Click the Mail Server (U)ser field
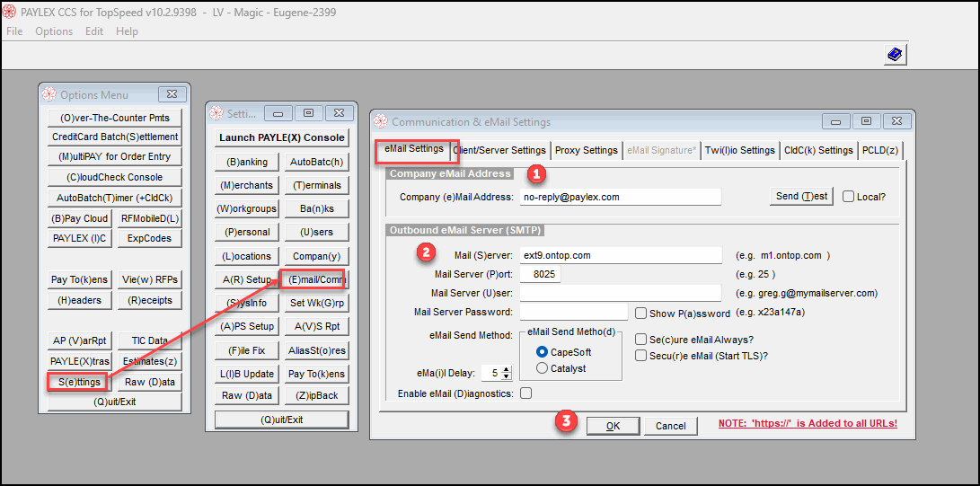980x486 pixels. point(621,293)
